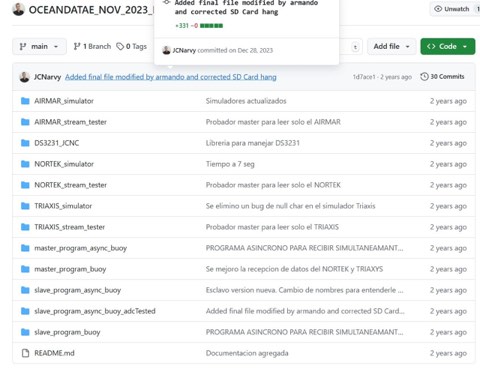
Task: Click the folder icon for slave_program_async_buoy
Action: [x=25, y=290]
